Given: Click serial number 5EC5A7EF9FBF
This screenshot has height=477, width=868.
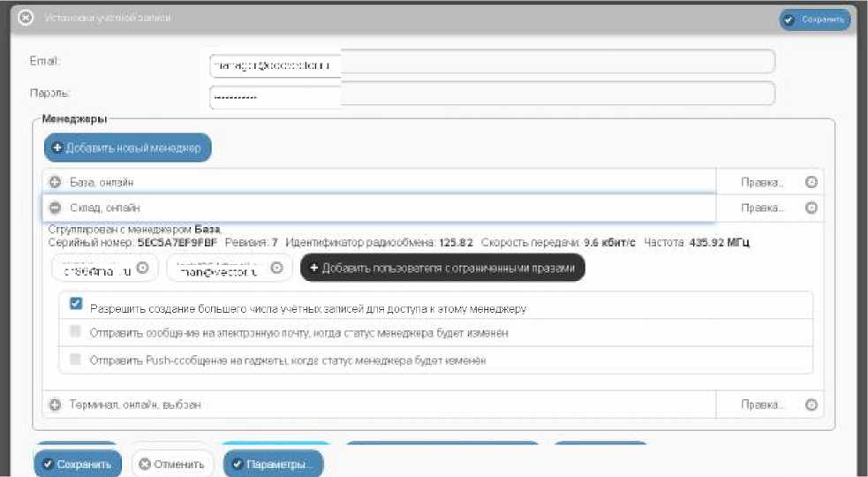Looking at the screenshot, I should [177, 242].
